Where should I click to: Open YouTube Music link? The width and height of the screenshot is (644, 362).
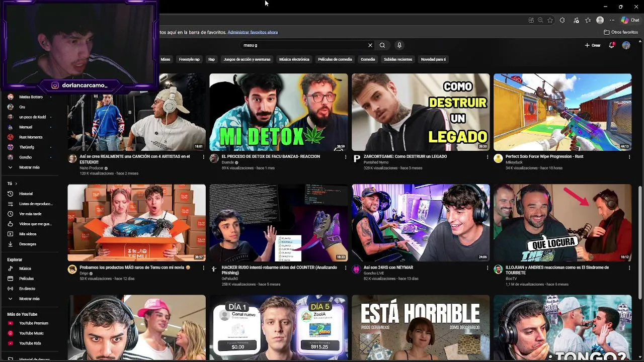pos(30,333)
